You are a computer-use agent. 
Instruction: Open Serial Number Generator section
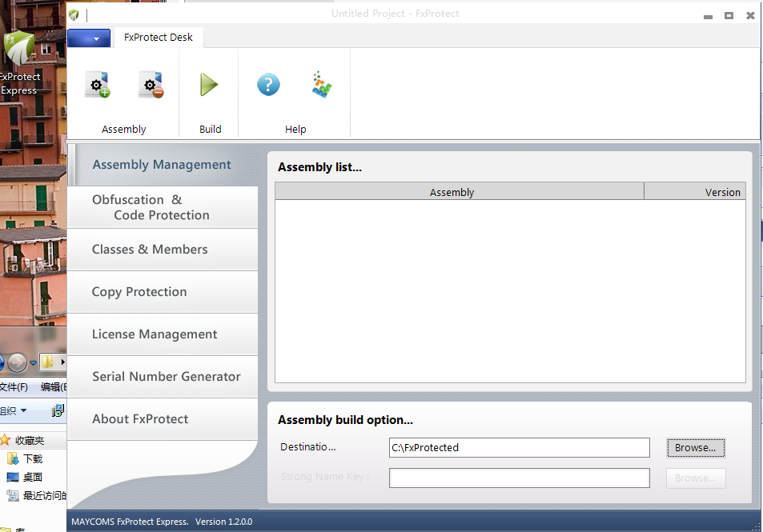coord(162,376)
